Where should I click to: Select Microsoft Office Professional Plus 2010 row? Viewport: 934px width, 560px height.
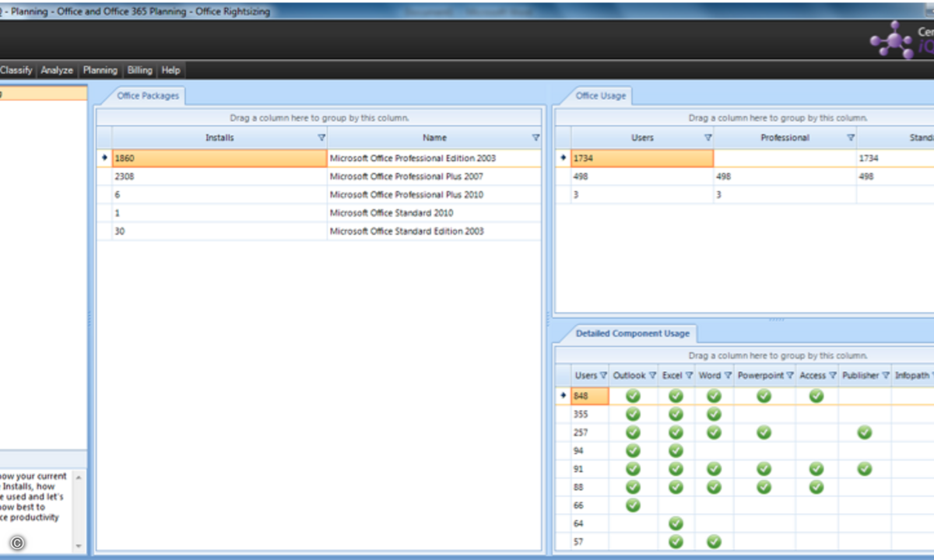(x=319, y=194)
